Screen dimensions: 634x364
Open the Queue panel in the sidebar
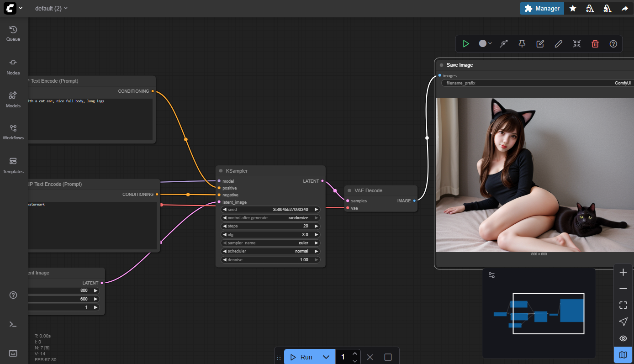[x=13, y=33]
